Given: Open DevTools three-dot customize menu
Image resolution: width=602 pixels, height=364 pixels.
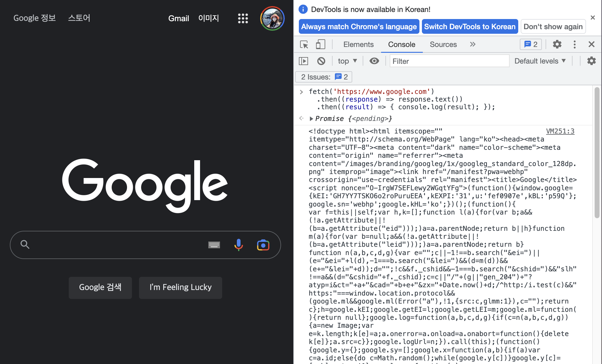Looking at the screenshot, I should (x=574, y=45).
